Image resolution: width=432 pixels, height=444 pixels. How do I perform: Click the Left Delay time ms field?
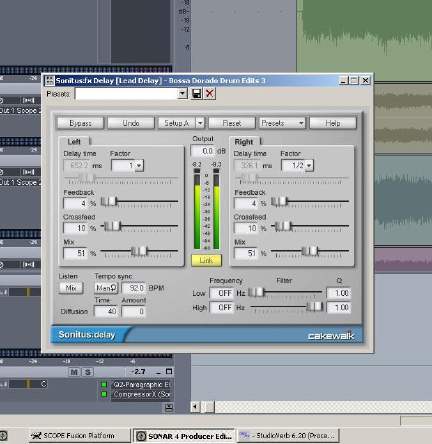pos(77,165)
